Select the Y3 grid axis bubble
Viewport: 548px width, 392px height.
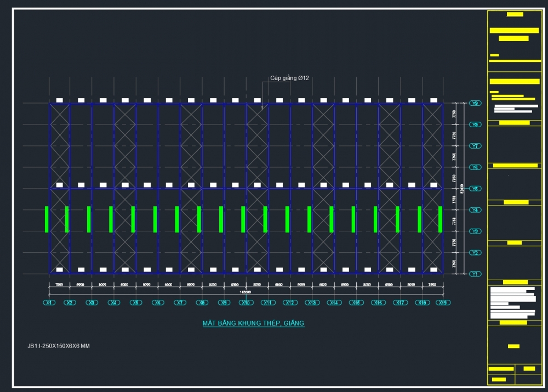click(475, 231)
